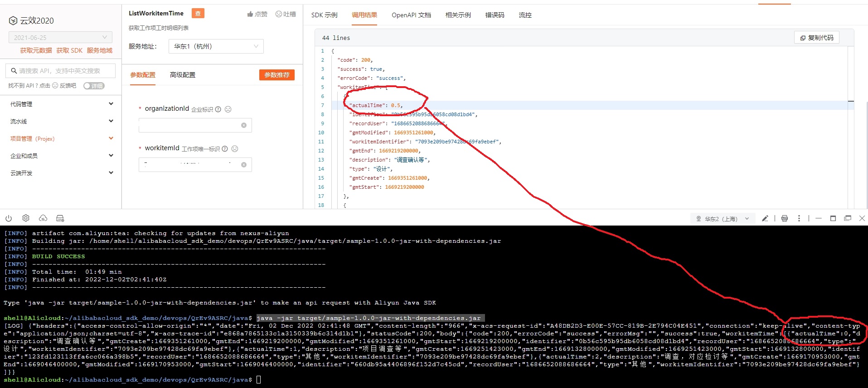Expand the 流水线 category
The width and height of the screenshot is (868, 388).
pos(61,121)
